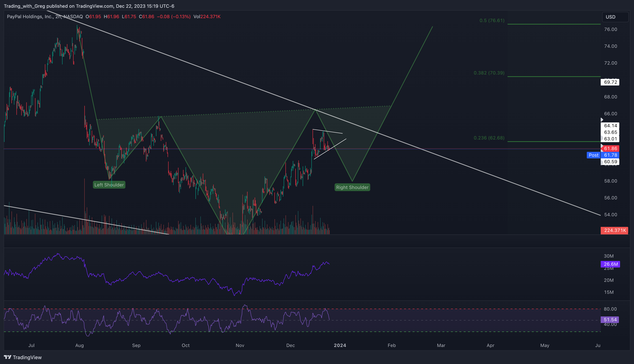Click the Sep label on the time axis
The image size is (634, 364).
coord(136,345)
